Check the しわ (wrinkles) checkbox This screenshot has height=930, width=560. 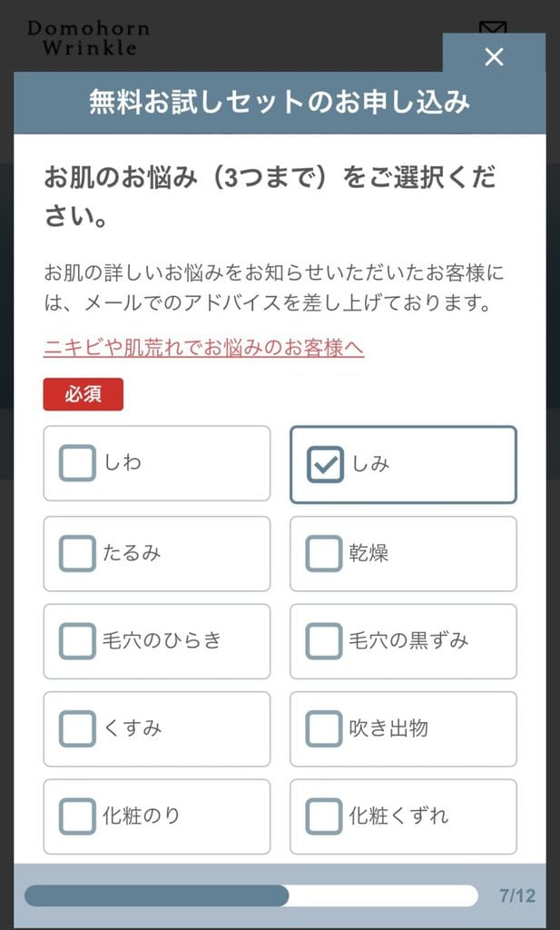[x=77, y=463]
